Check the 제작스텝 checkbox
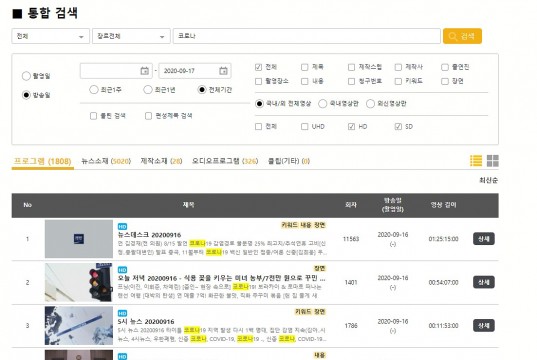 [351, 67]
